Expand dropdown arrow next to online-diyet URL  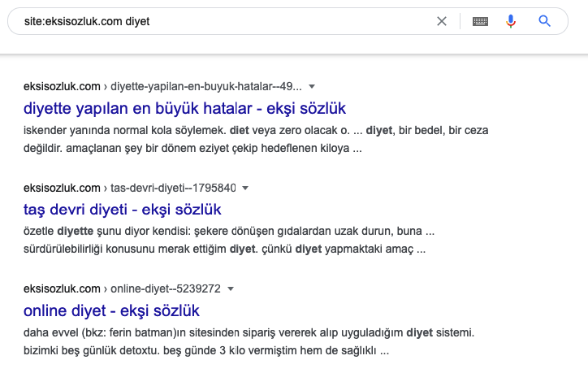(231, 289)
